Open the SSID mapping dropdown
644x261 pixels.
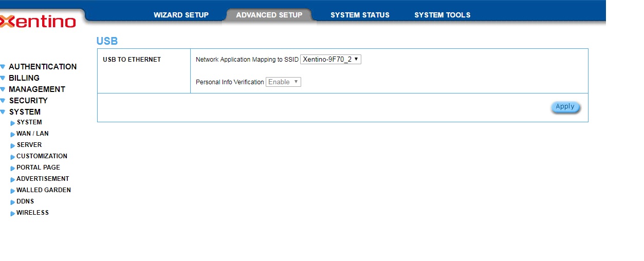(x=330, y=60)
